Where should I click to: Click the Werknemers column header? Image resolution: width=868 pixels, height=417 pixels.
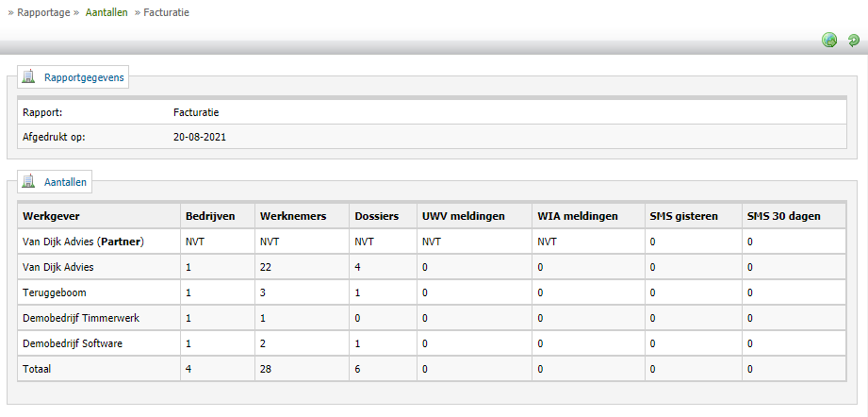click(x=293, y=216)
